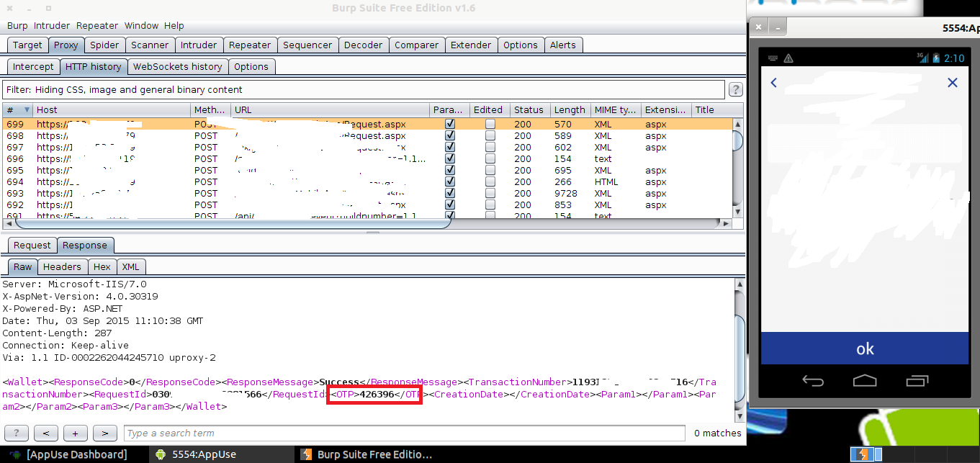Toggle Edited checkbox on row 698

pyautogui.click(x=490, y=135)
